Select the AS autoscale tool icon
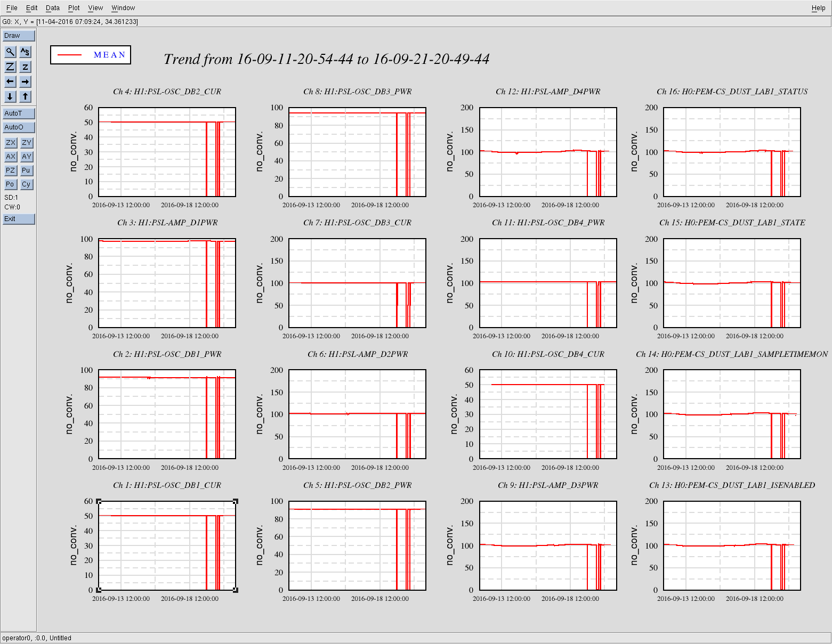This screenshot has width=832, height=644. point(25,52)
